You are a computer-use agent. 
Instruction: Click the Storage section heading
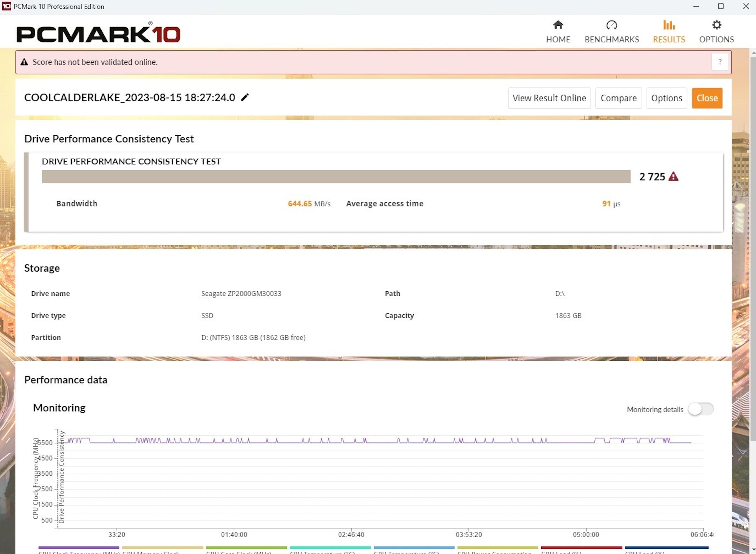[x=42, y=268]
